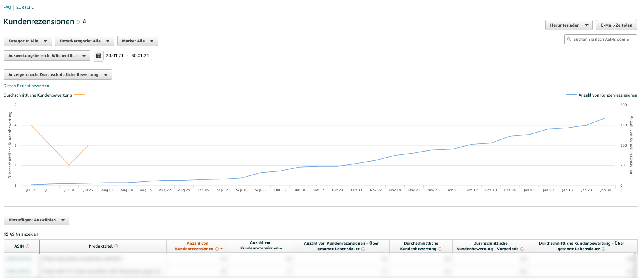Open the Hinzufügen: Auswählen dropdown
Viewport: 644px width, 278px height.
coord(36,220)
